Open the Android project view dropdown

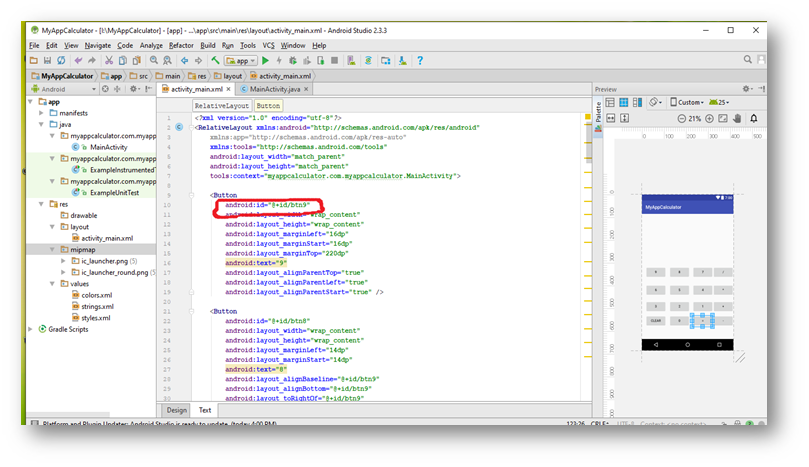pyautogui.click(x=64, y=89)
